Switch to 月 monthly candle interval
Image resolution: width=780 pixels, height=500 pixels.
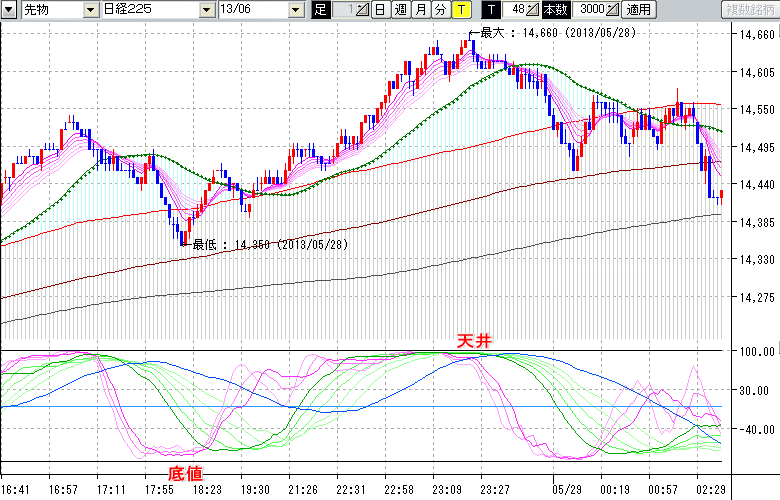(x=421, y=10)
